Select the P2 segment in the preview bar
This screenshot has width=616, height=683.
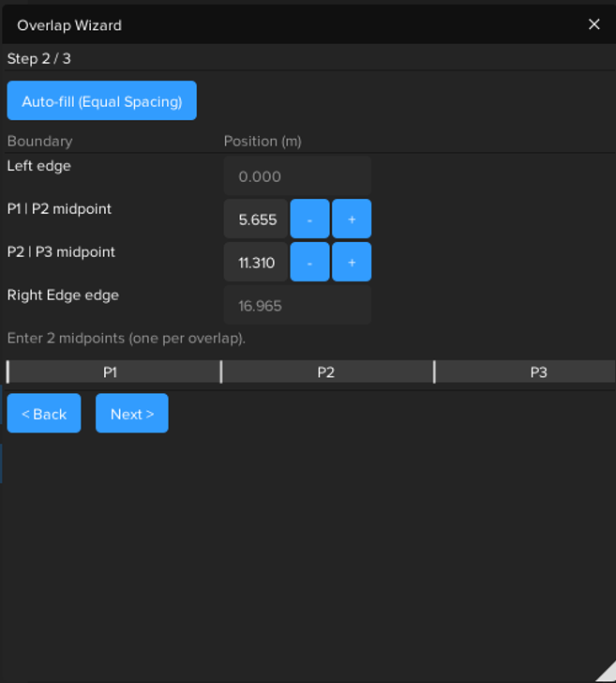click(x=326, y=372)
